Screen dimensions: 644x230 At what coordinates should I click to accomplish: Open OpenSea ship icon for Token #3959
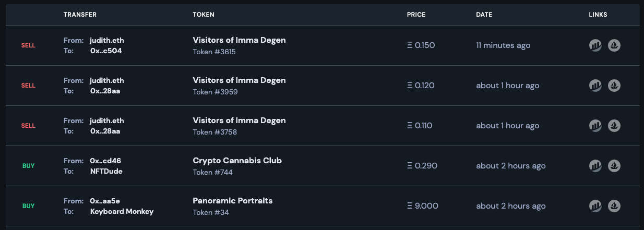click(x=614, y=86)
